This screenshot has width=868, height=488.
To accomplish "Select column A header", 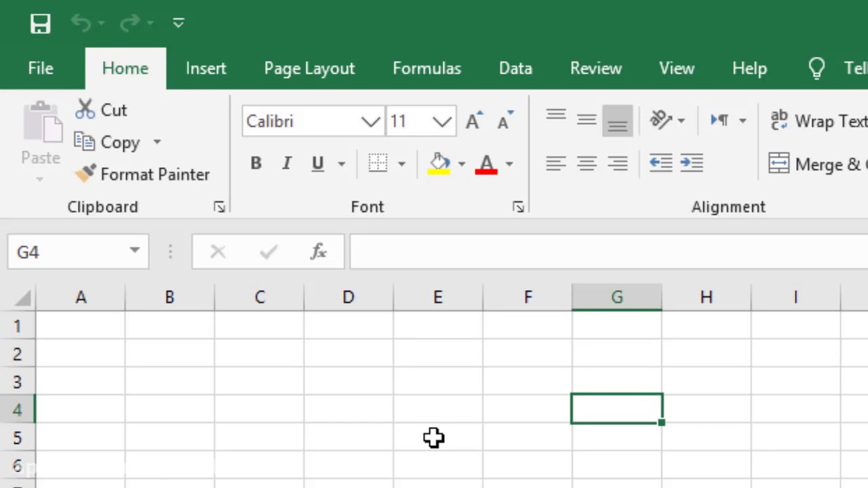I will click(81, 298).
